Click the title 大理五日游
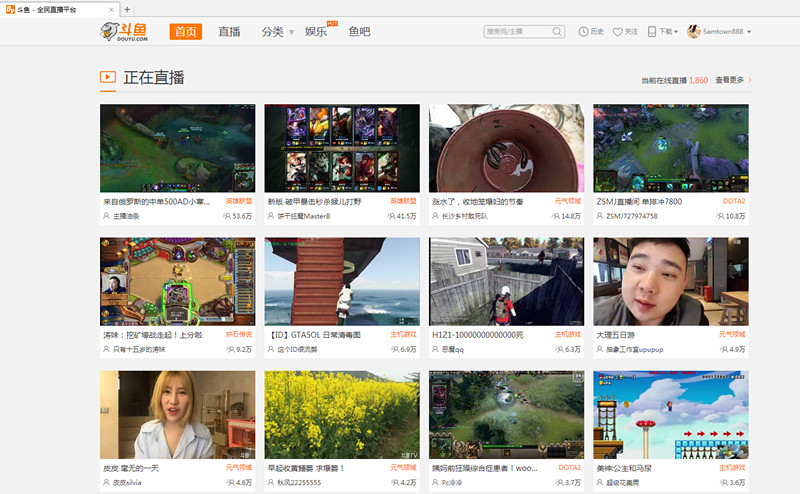800x494 pixels. click(x=616, y=335)
